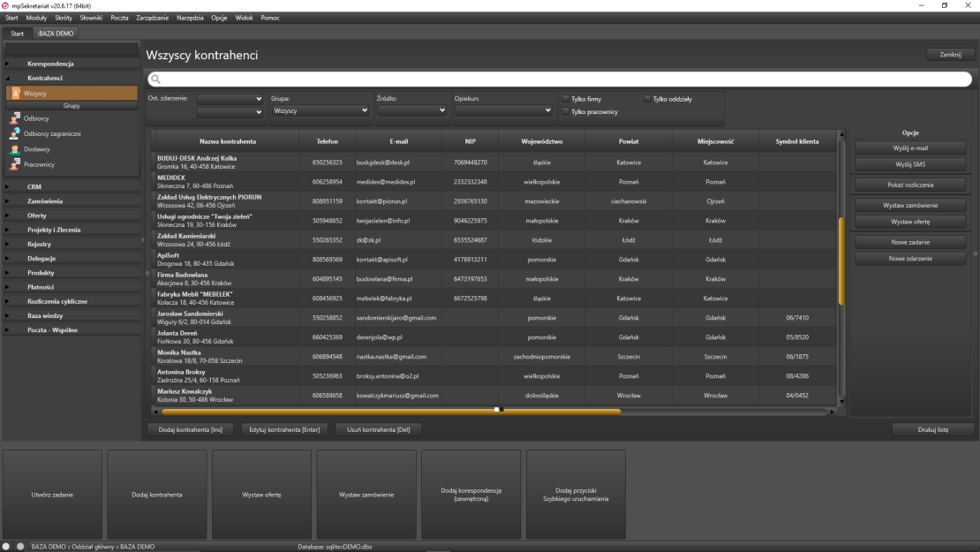The image size is (980, 552).
Task: Open the Narzędzia menu
Action: click(190, 19)
